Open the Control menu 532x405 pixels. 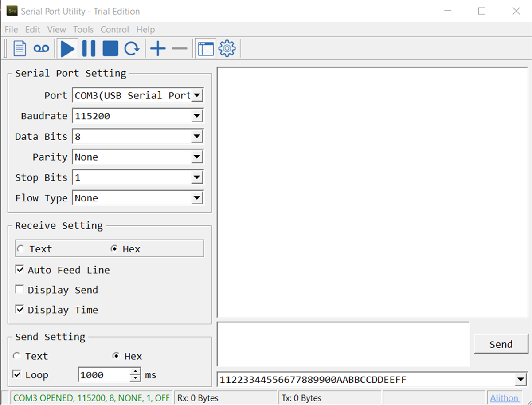pyautogui.click(x=114, y=29)
